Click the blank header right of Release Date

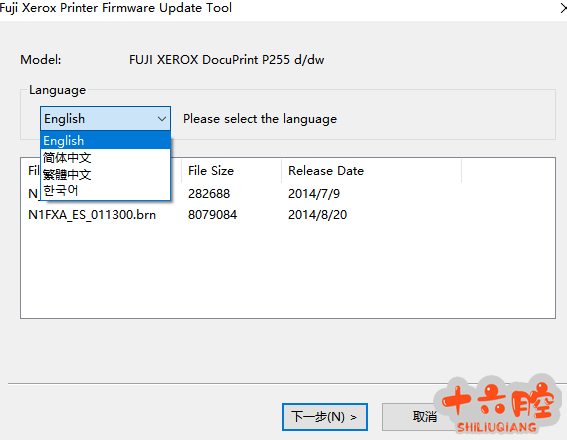(x=508, y=171)
